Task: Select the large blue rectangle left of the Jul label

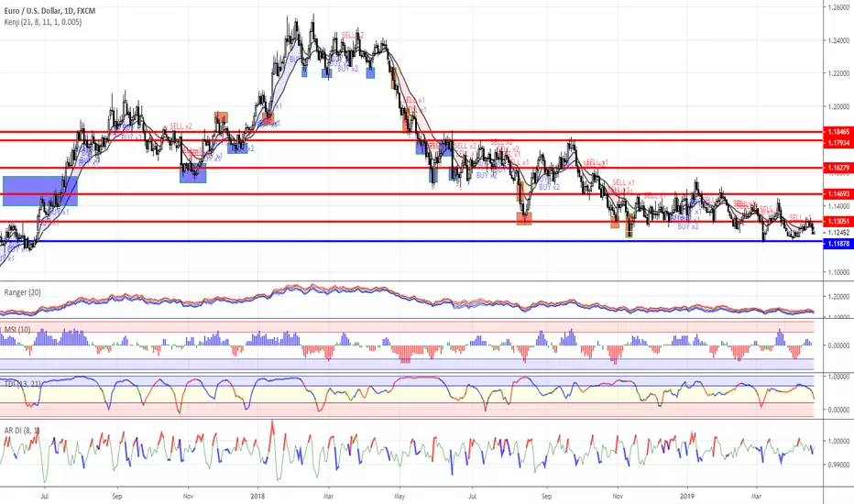Action: pos(40,191)
